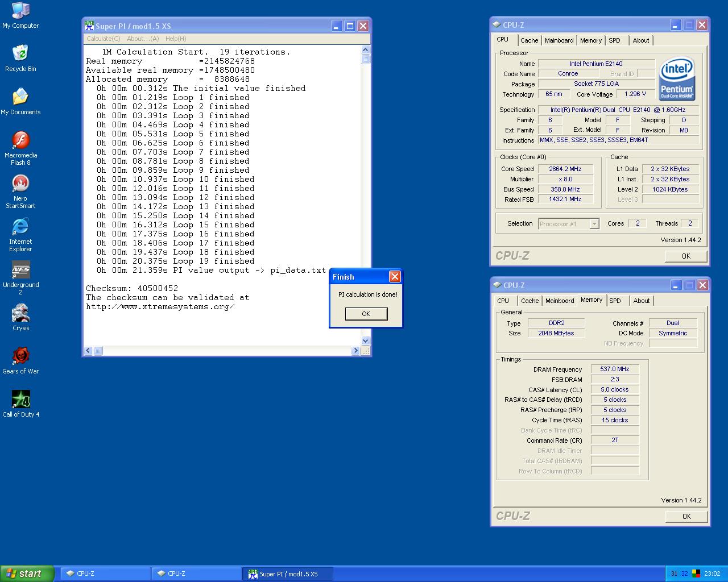Switch to CPU tab in lower CPU-Z
This screenshot has height=582, width=728.
click(503, 301)
